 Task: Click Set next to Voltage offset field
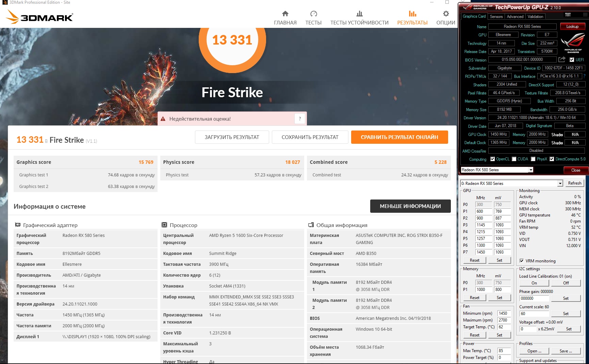569,329
